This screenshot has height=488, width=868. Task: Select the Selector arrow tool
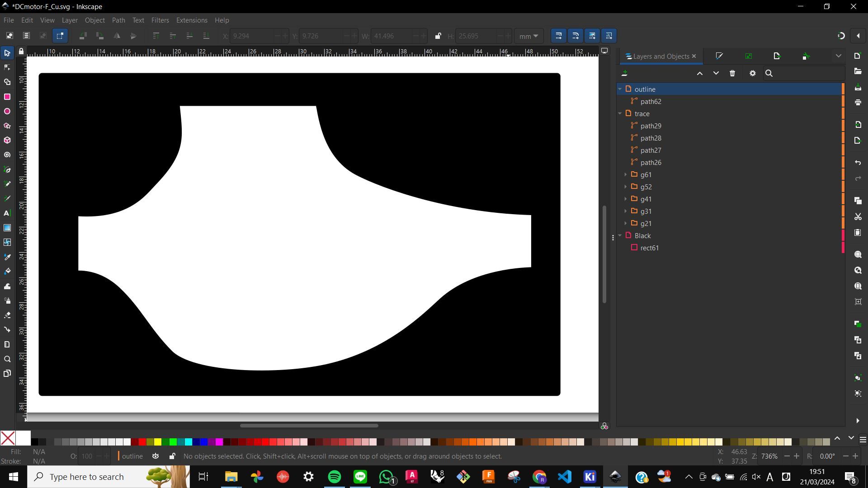7,53
